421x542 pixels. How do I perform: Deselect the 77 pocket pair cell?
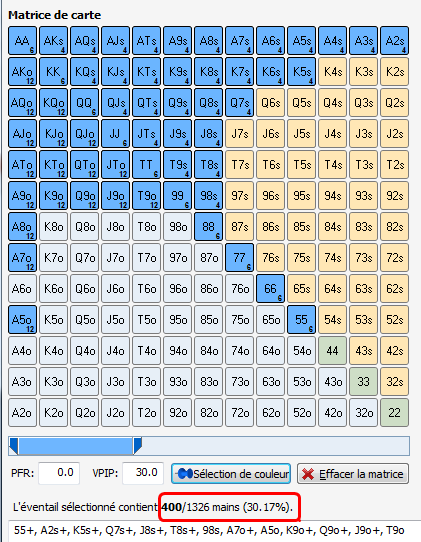click(240, 258)
